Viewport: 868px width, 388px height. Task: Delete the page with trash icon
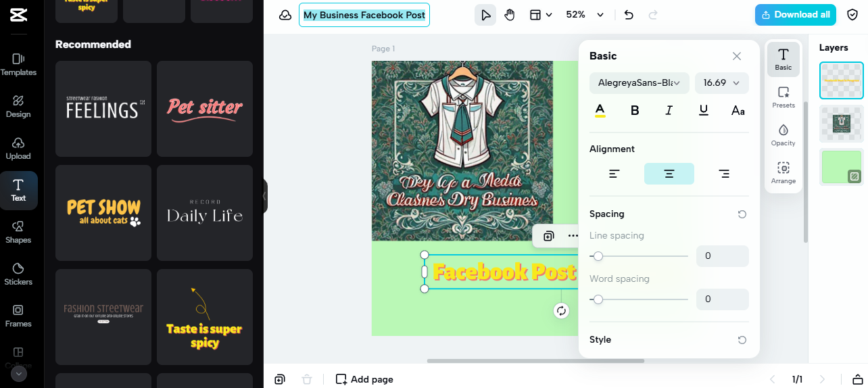[307, 379]
